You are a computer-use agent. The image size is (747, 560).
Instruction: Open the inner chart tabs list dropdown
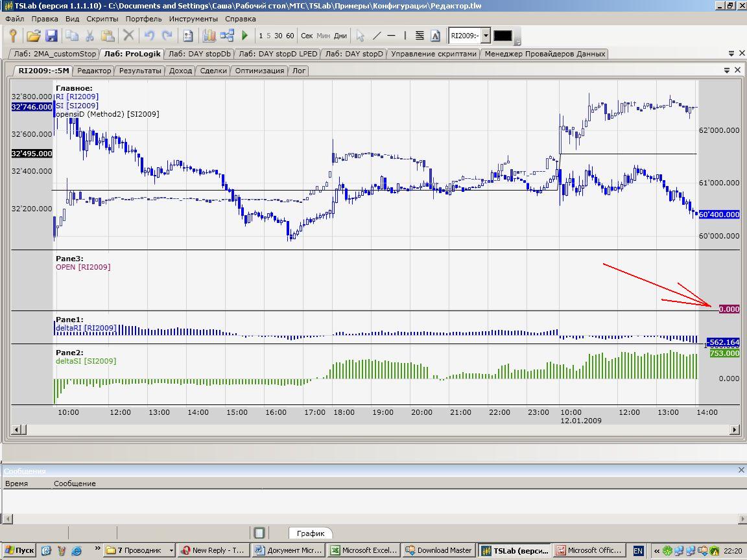[x=727, y=70]
